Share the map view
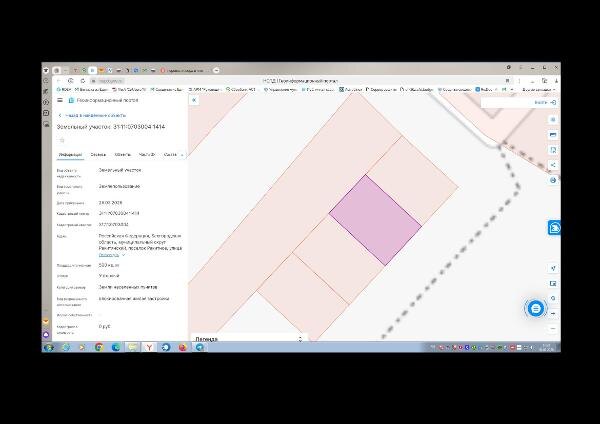 coord(553,165)
